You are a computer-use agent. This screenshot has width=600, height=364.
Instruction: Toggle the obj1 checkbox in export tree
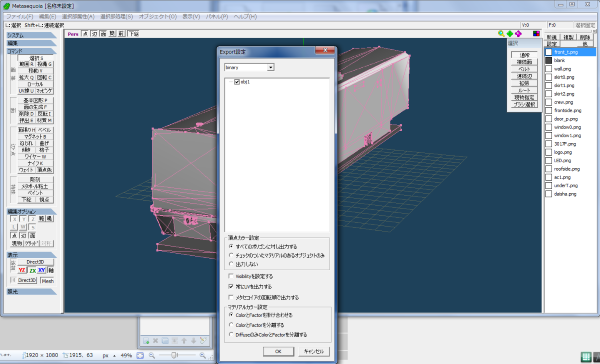click(x=237, y=82)
